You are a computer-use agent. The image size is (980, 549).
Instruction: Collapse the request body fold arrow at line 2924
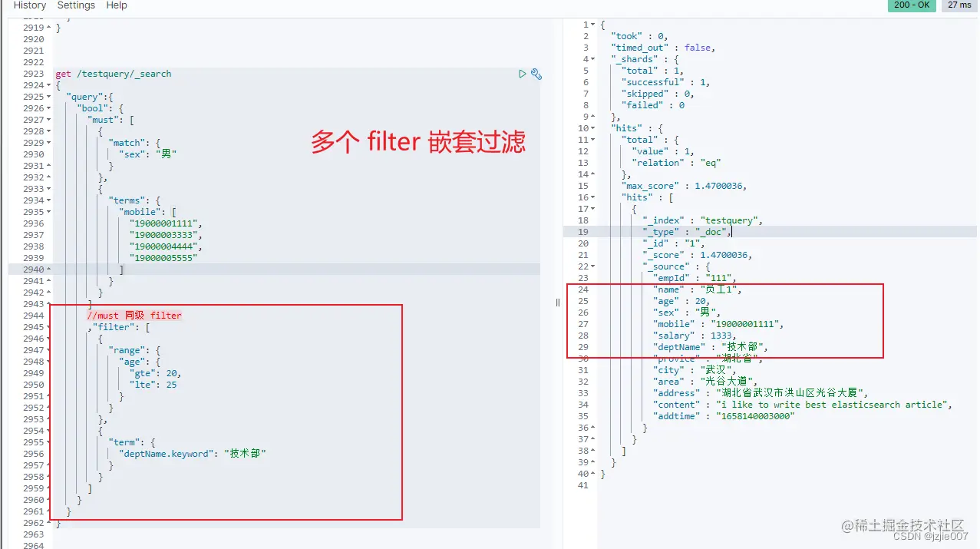(x=48, y=85)
